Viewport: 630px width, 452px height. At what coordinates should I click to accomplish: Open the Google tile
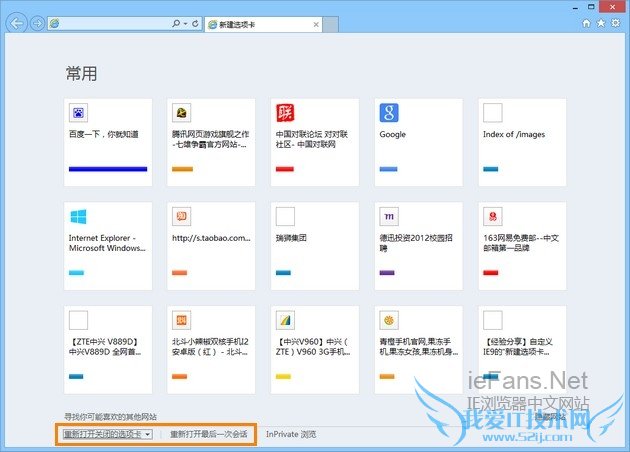(x=419, y=142)
